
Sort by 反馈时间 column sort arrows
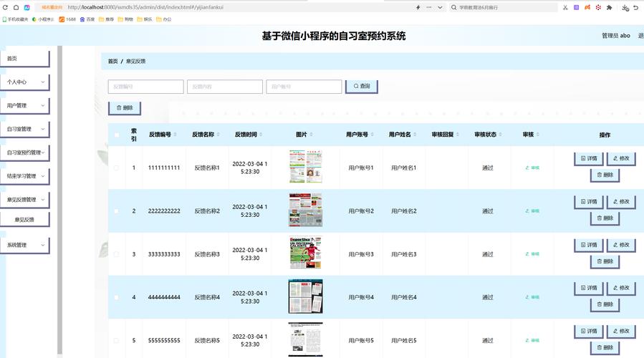261,135
